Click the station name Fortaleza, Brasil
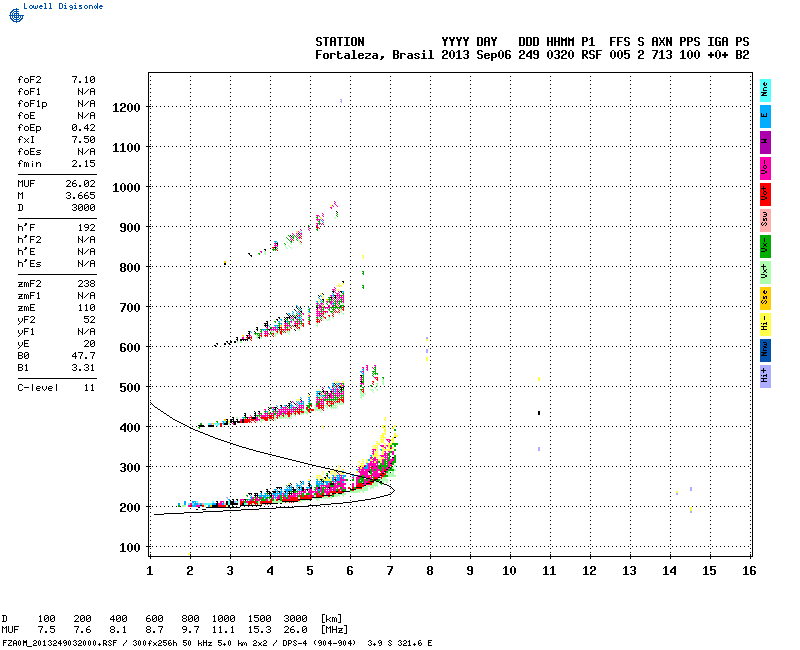This screenshot has width=800, height=650. pyautogui.click(x=374, y=55)
